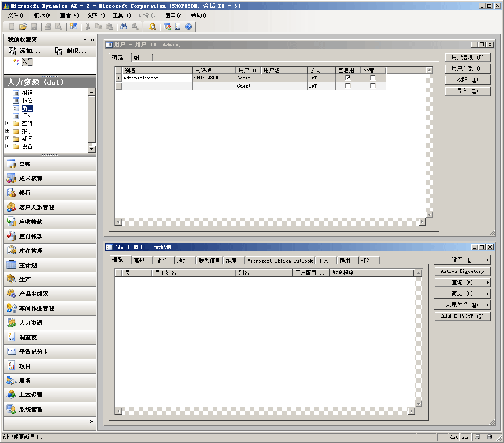Open the 银行 module
The image size is (504, 443).
tap(50, 193)
